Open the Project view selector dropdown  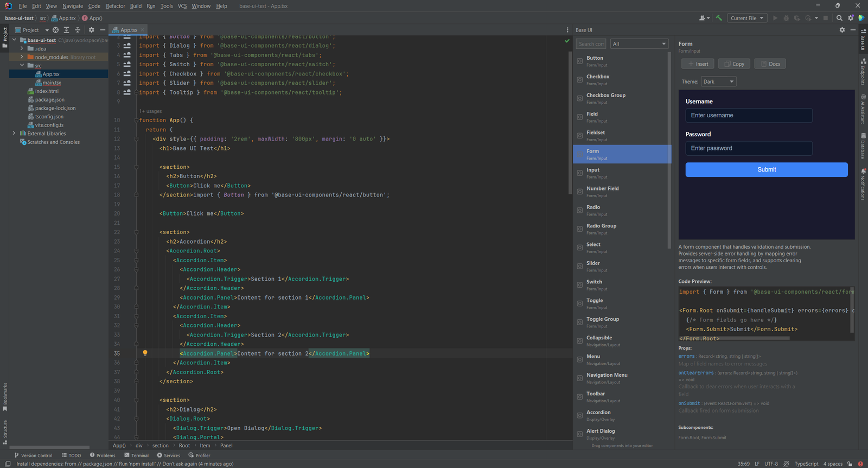[x=32, y=30]
